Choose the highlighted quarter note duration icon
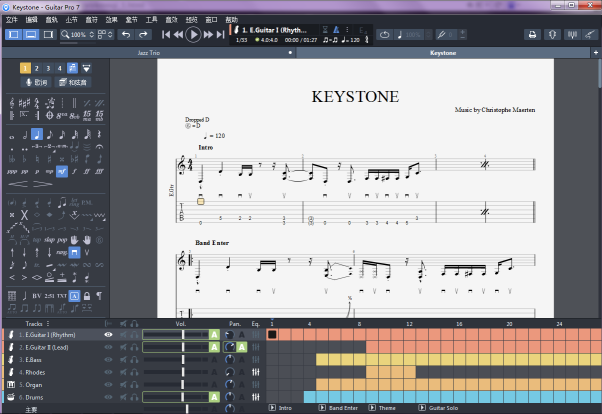602x414 pixels. [x=36, y=134]
